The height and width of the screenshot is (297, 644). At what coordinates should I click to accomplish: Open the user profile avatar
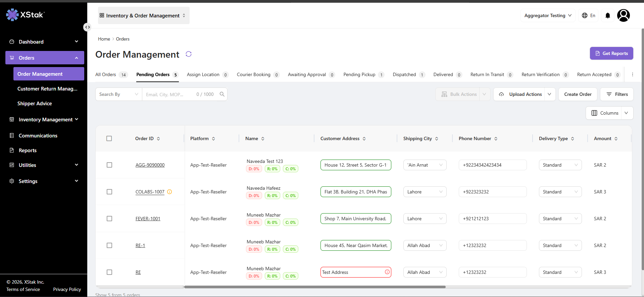[x=624, y=15]
